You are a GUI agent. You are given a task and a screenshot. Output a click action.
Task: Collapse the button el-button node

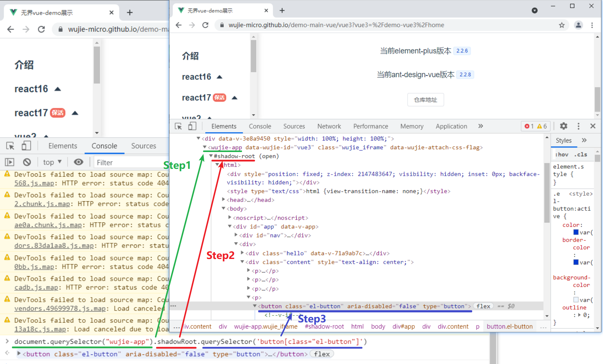(255, 306)
